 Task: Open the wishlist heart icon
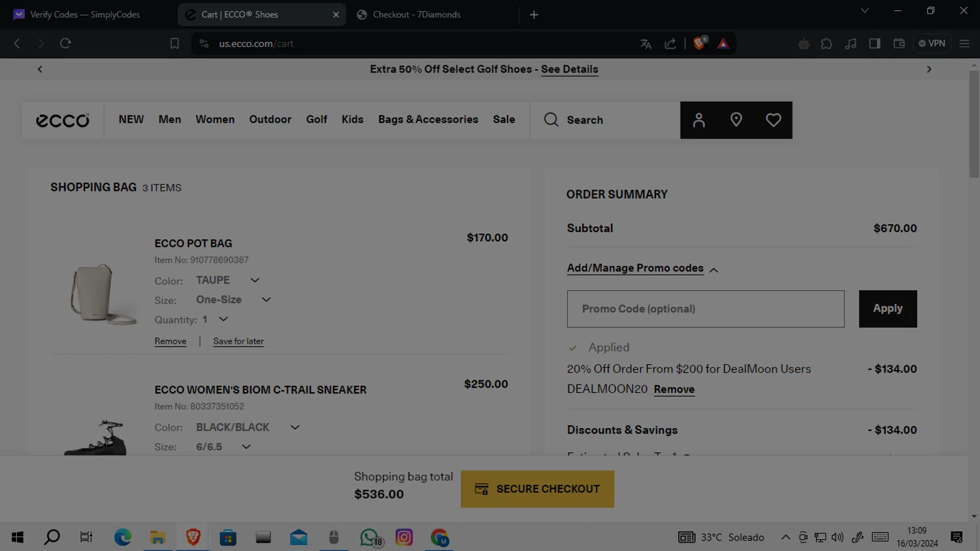point(774,120)
